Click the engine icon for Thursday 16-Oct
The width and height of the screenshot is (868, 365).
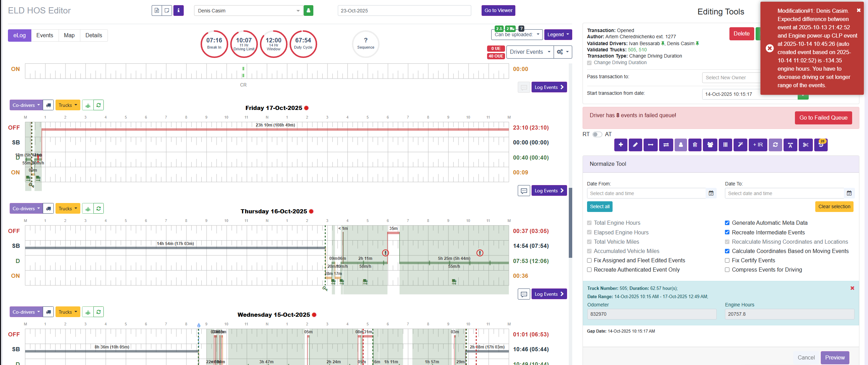[x=88, y=209]
